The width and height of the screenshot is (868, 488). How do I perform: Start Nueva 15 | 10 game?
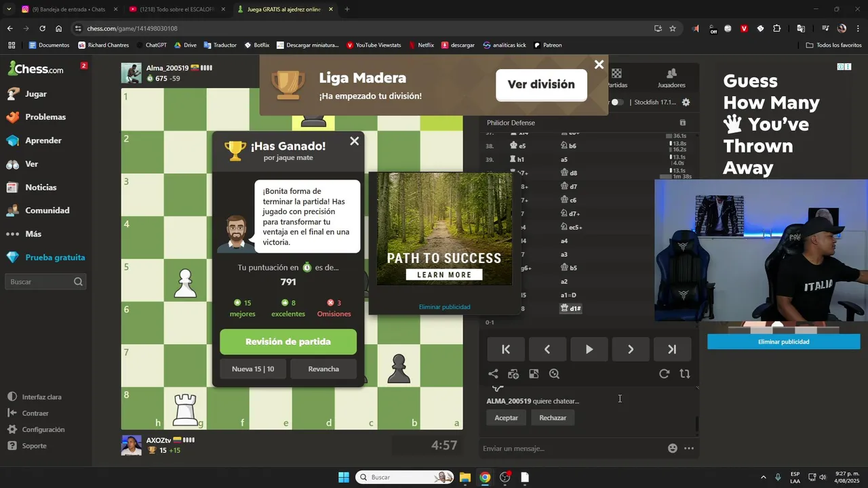click(x=253, y=369)
